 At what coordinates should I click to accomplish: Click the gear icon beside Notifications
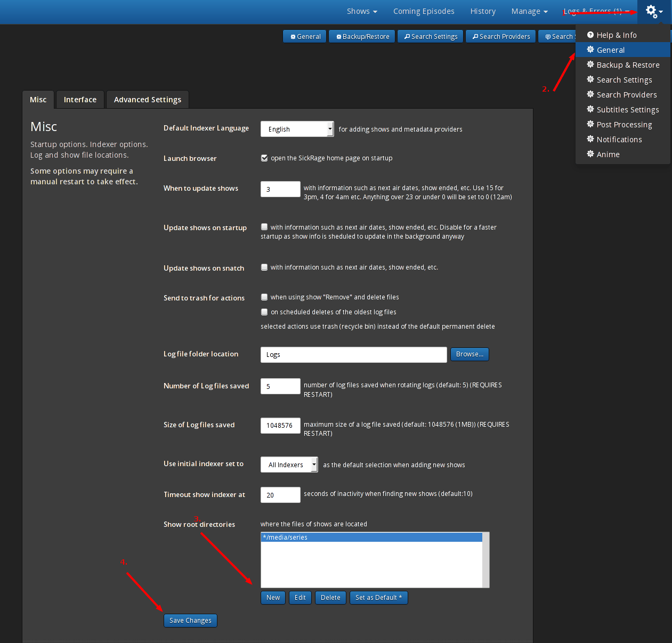tap(590, 139)
